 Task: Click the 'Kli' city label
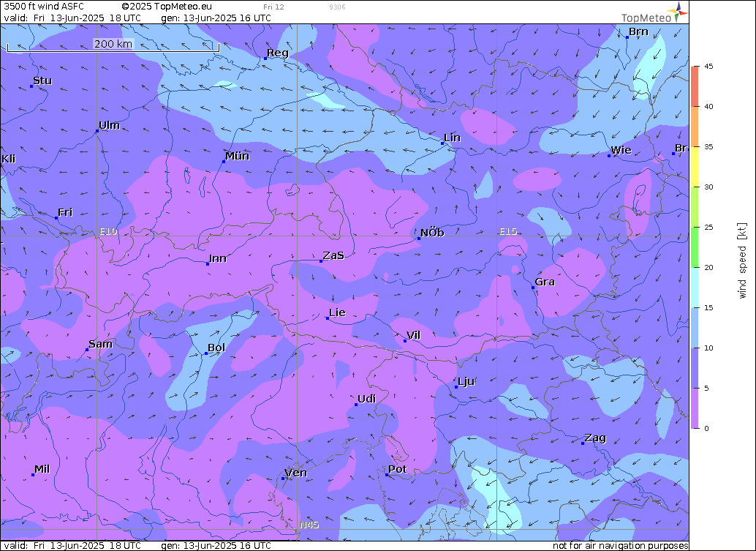point(9,159)
